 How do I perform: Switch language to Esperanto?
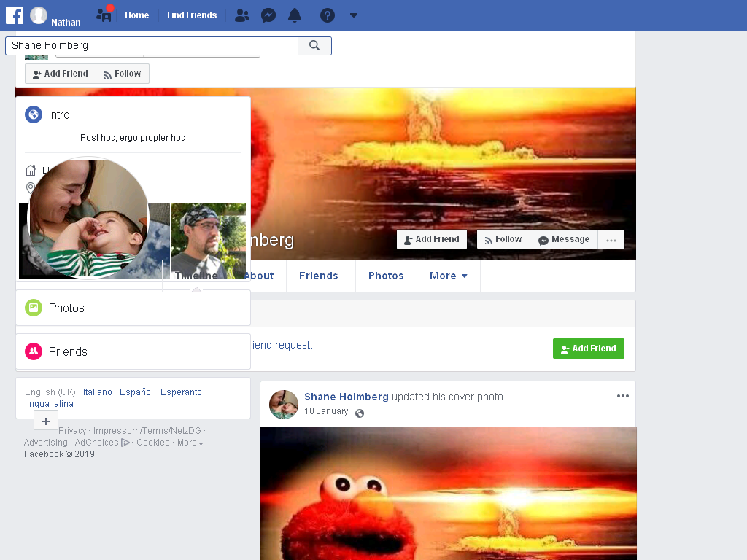click(x=181, y=392)
